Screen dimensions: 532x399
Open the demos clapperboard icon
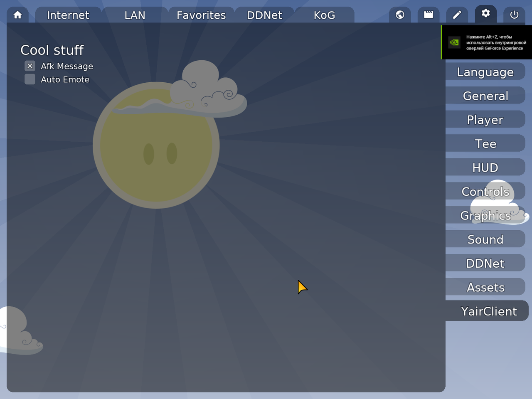[429, 15]
